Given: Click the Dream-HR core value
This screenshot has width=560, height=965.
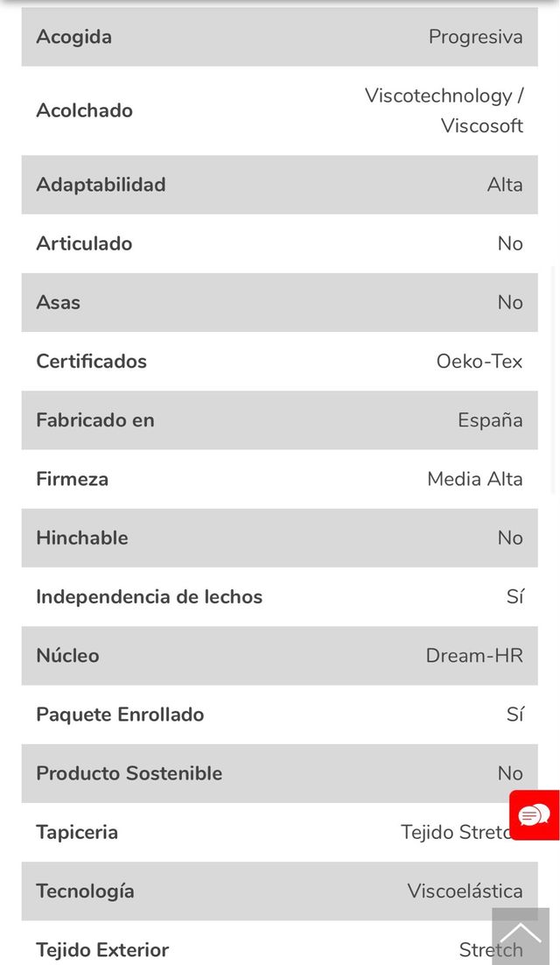Looking at the screenshot, I should (473, 655).
